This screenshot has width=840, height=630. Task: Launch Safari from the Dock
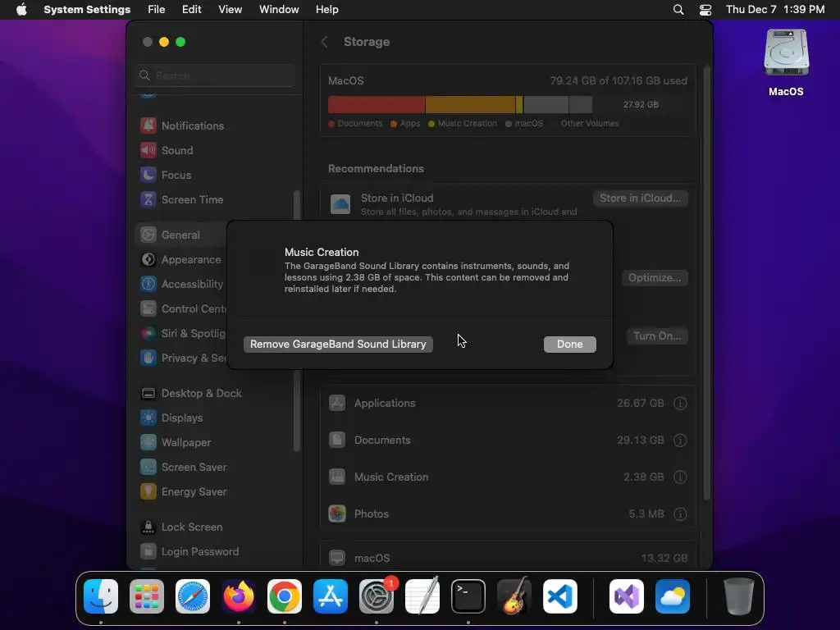[193, 596]
